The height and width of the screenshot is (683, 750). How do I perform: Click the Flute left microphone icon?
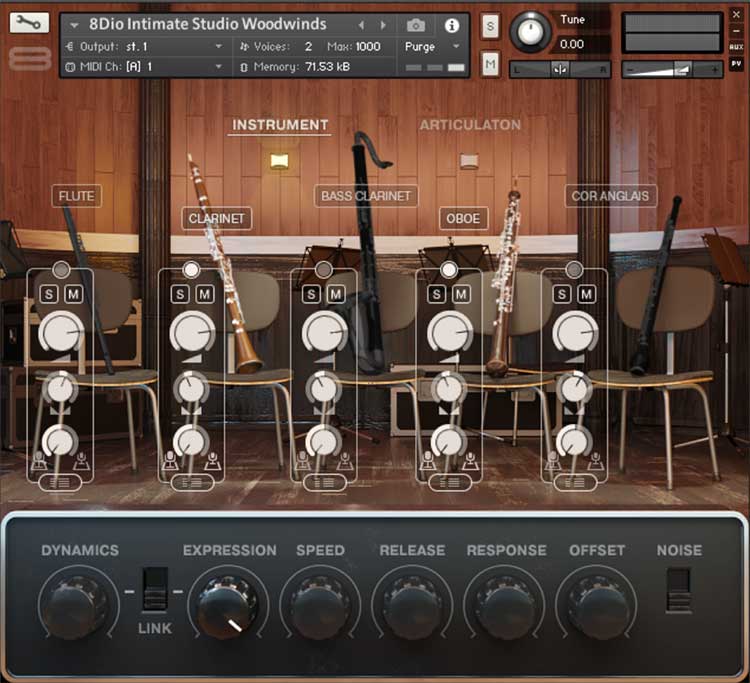pyautogui.click(x=39, y=462)
